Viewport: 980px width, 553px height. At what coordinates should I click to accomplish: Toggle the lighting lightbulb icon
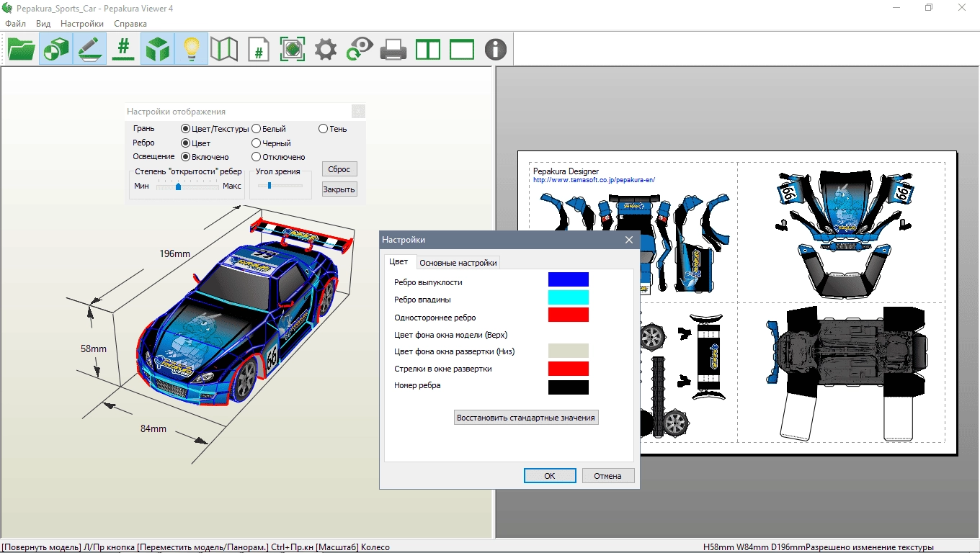coord(191,49)
